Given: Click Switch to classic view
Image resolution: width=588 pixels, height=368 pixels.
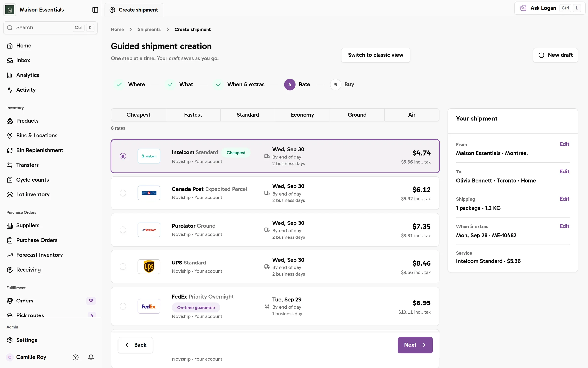Looking at the screenshot, I should coord(375,55).
